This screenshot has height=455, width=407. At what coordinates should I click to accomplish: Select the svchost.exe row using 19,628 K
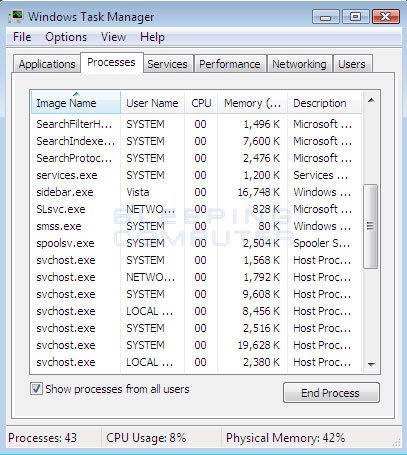(196, 345)
